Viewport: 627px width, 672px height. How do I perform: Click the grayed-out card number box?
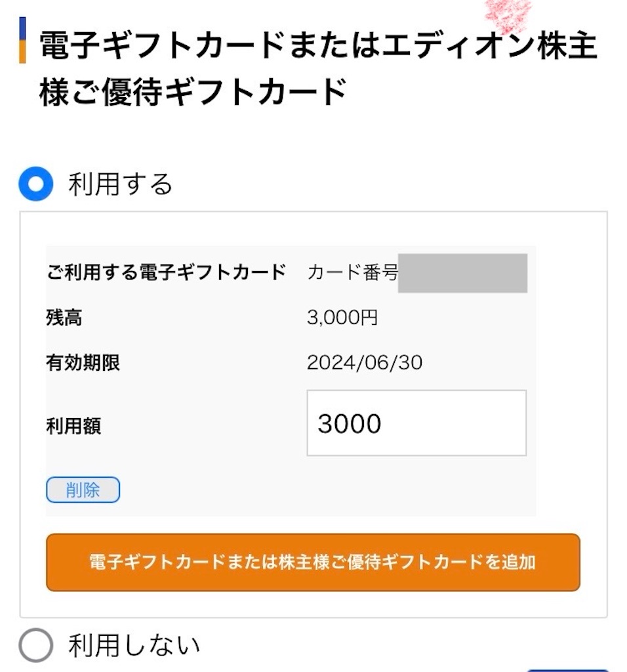(x=462, y=273)
